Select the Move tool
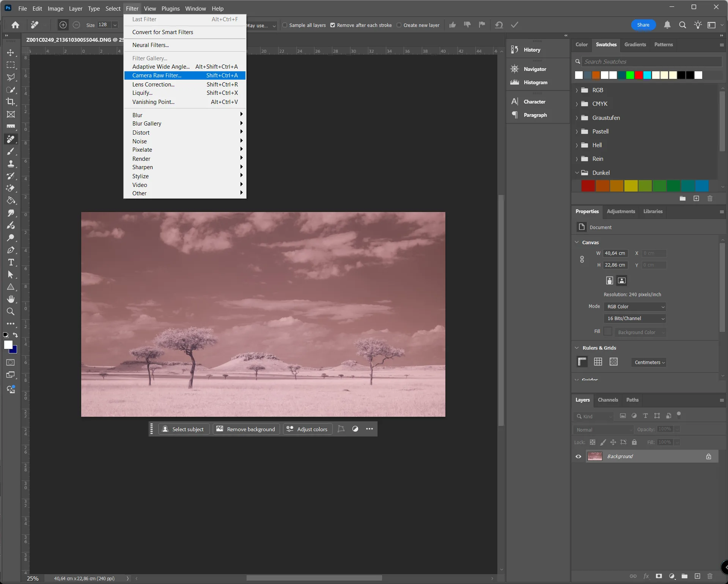The height and width of the screenshot is (584, 728). (x=11, y=53)
